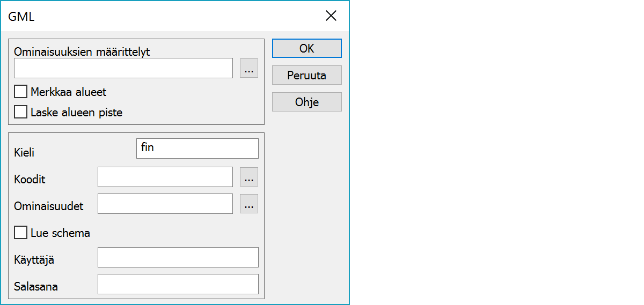Viewport: 644px width, 305px height.
Task: Toggle Laske alueen piste checkbox
Action: (21, 113)
